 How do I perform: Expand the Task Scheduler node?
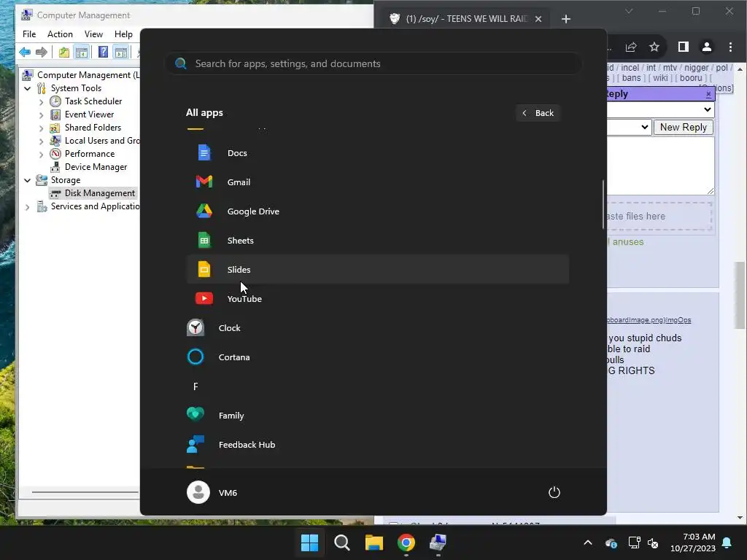(41, 101)
